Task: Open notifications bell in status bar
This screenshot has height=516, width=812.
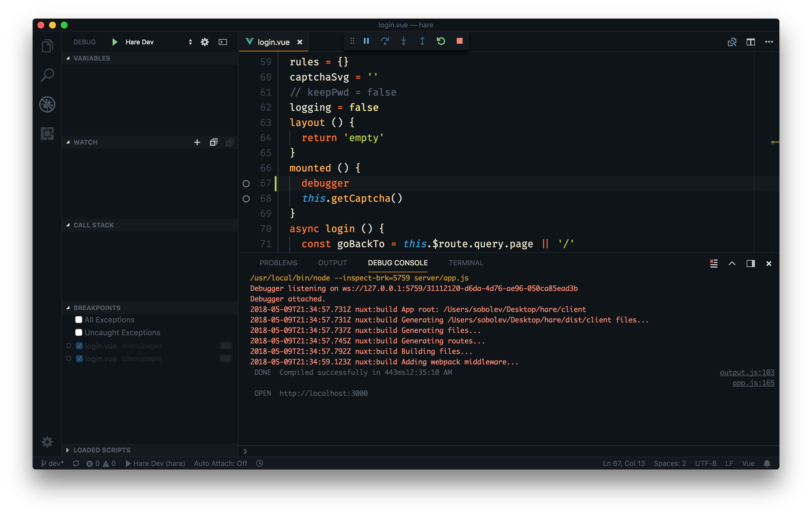Action: pyautogui.click(x=767, y=464)
